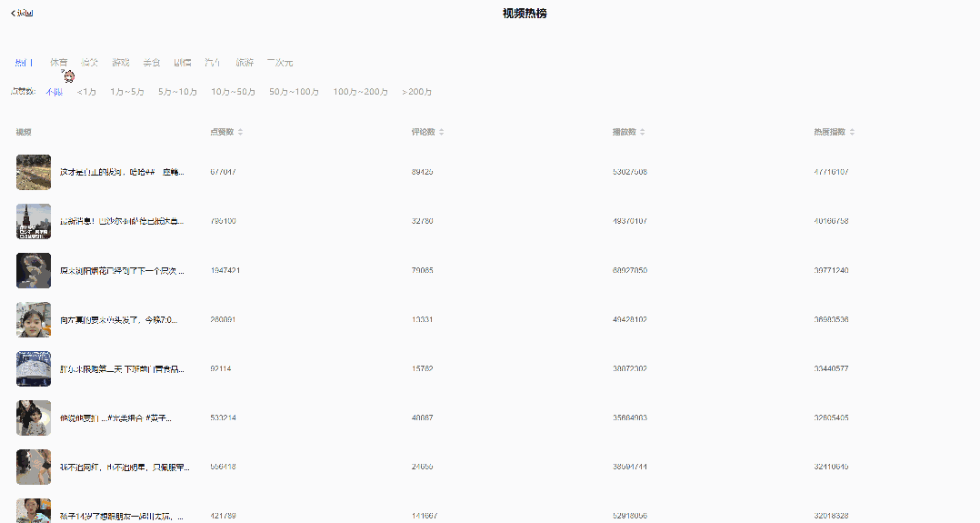Filter likes by 10万~50万
Screen dimensions: 980x523
pyautogui.click(x=233, y=92)
